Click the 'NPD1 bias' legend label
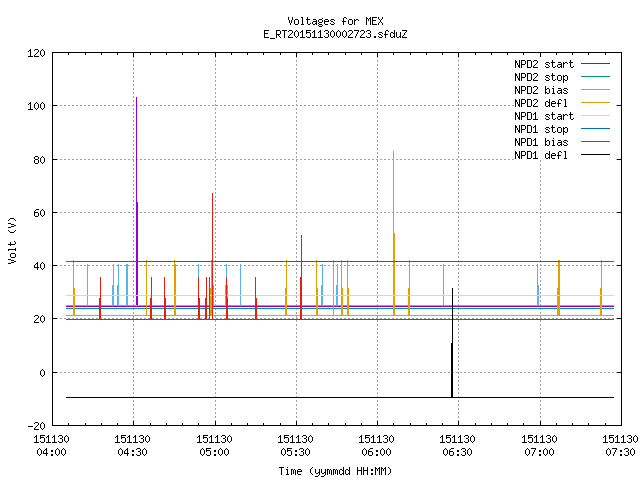The height and width of the screenshot is (480, 640). [x=541, y=142]
